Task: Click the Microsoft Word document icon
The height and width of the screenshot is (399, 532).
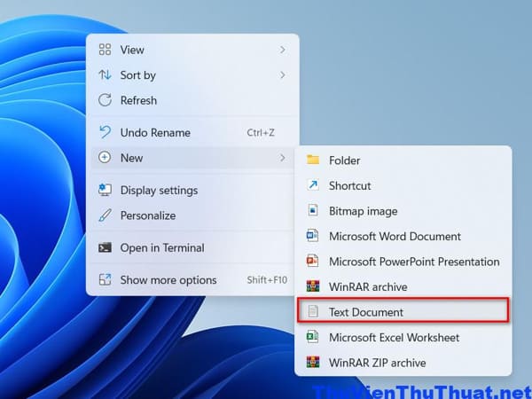Action: (312, 236)
